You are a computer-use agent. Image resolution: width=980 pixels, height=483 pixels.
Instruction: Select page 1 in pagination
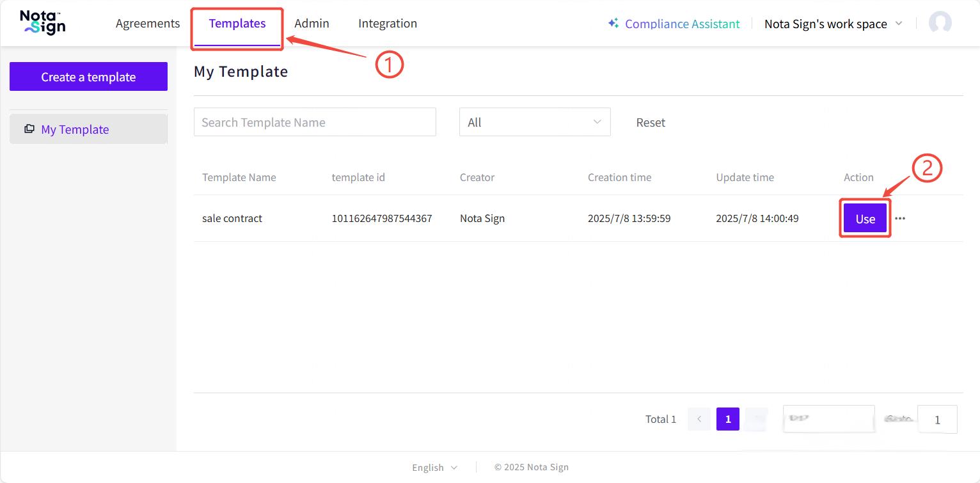[728, 419]
